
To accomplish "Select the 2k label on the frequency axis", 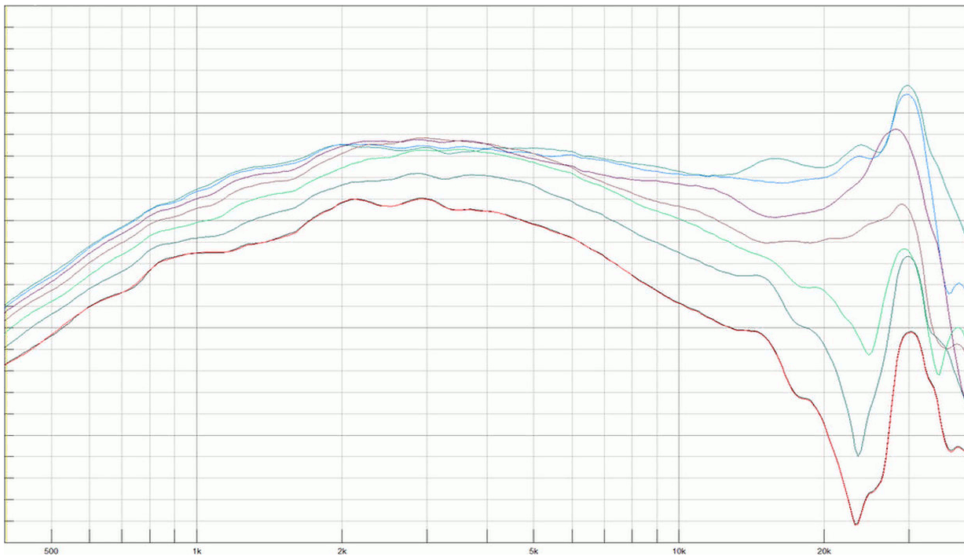I will 342,551.
